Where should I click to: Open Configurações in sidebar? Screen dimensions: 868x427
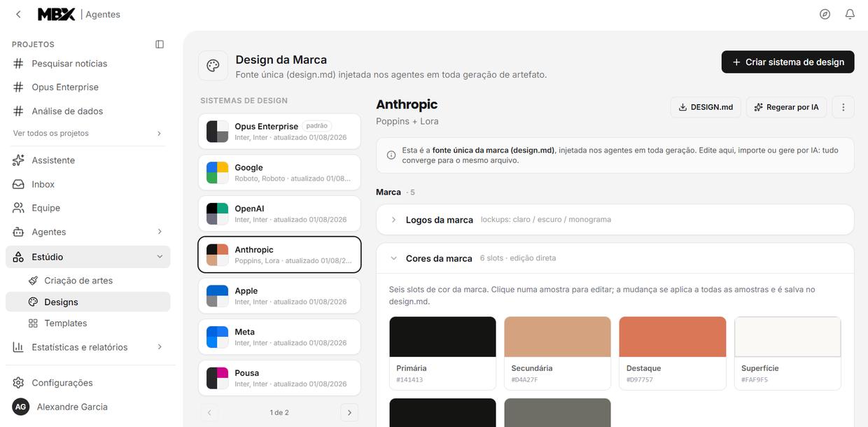point(88,383)
